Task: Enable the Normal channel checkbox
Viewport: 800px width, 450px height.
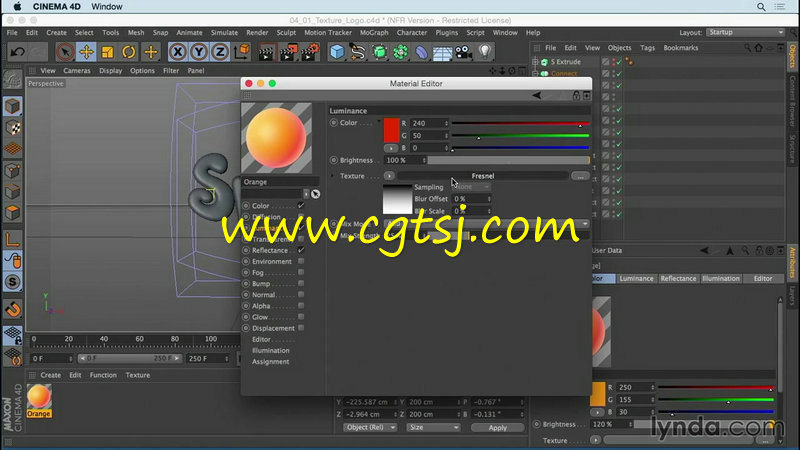Action: coord(301,294)
